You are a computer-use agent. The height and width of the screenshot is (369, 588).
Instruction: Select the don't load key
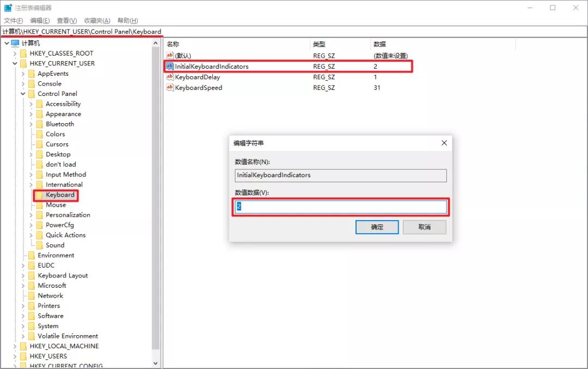click(61, 165)
